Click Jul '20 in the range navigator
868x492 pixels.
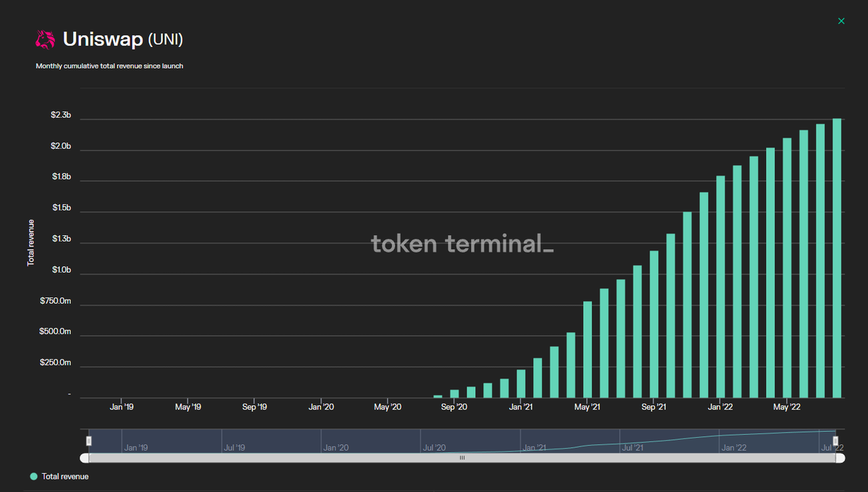434,448
